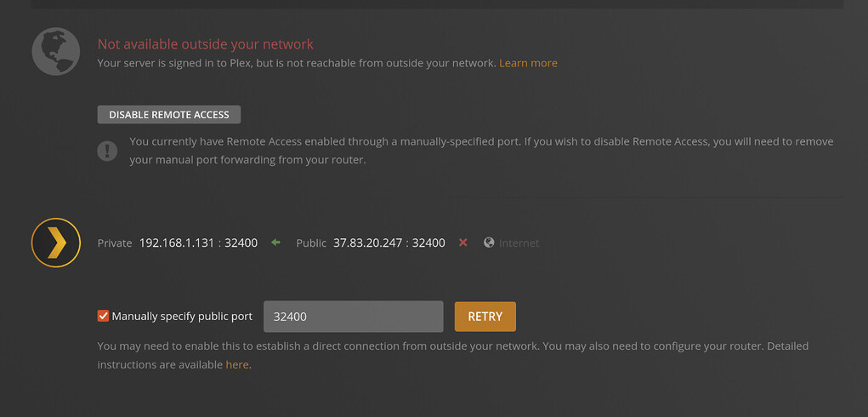
Task: Hit the Retry button
Action: pos(485,316)
